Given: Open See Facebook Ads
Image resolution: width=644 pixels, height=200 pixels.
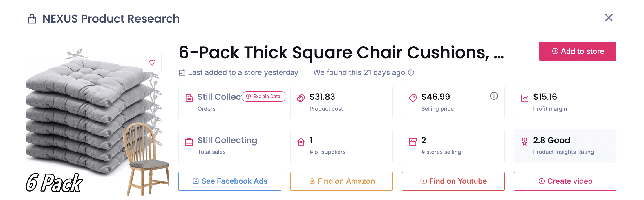Looking at the screenshot, I should point(230,181).
